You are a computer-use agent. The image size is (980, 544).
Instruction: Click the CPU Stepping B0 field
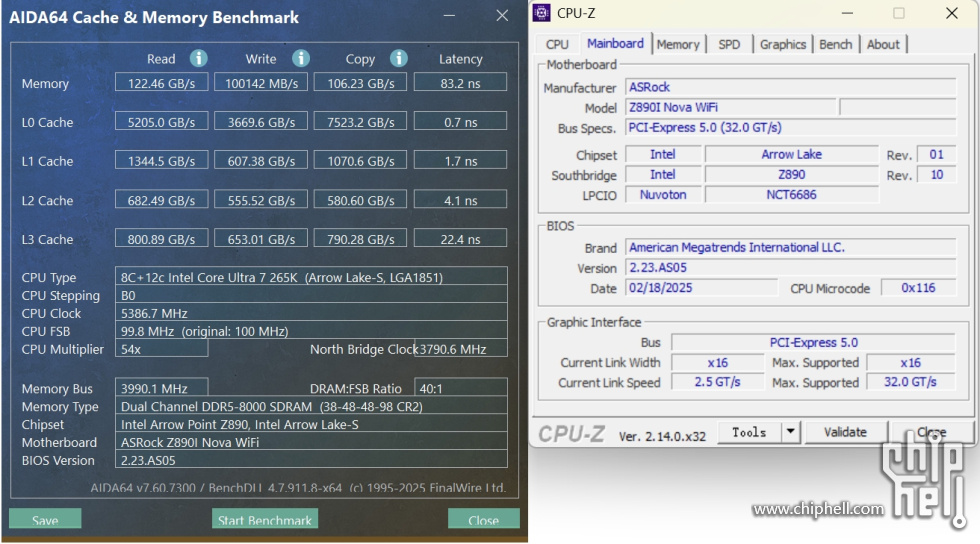(311, 295)
